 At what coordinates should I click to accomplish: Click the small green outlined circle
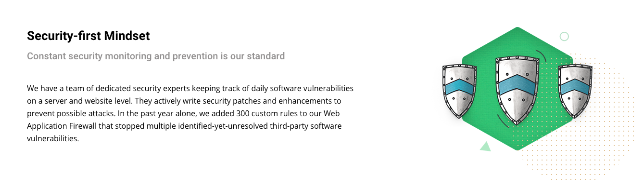(564, 37)
